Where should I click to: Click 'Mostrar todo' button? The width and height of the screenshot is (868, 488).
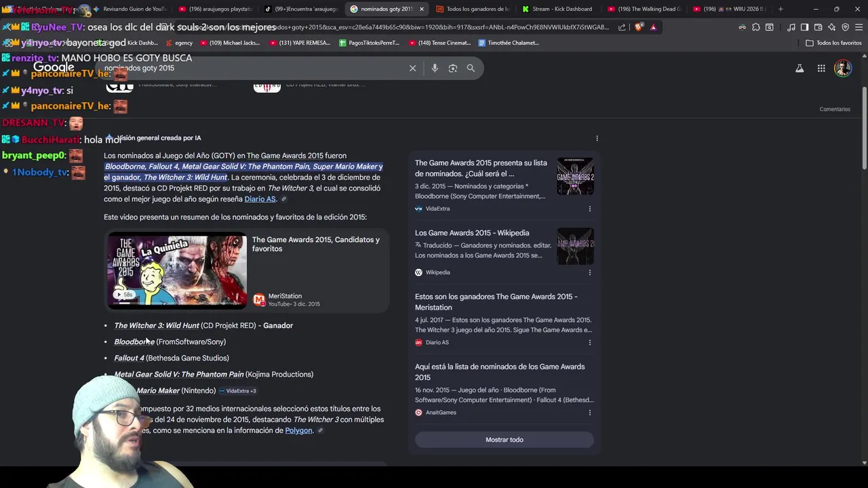505,440
